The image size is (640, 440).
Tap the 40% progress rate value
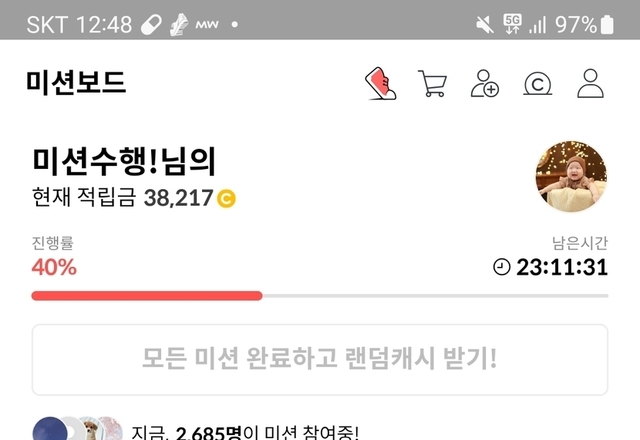coord(54,268)
